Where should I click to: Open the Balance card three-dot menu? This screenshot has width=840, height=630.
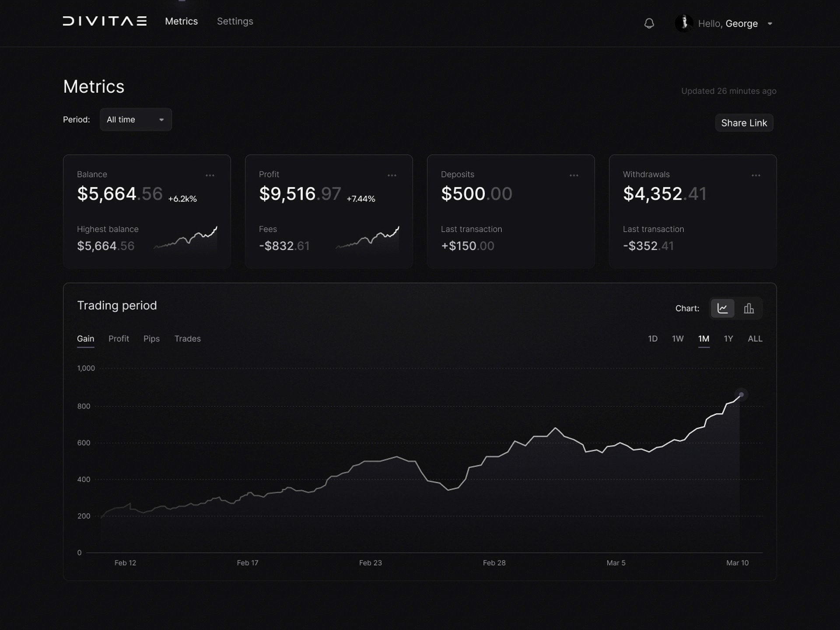pos(210,175)
